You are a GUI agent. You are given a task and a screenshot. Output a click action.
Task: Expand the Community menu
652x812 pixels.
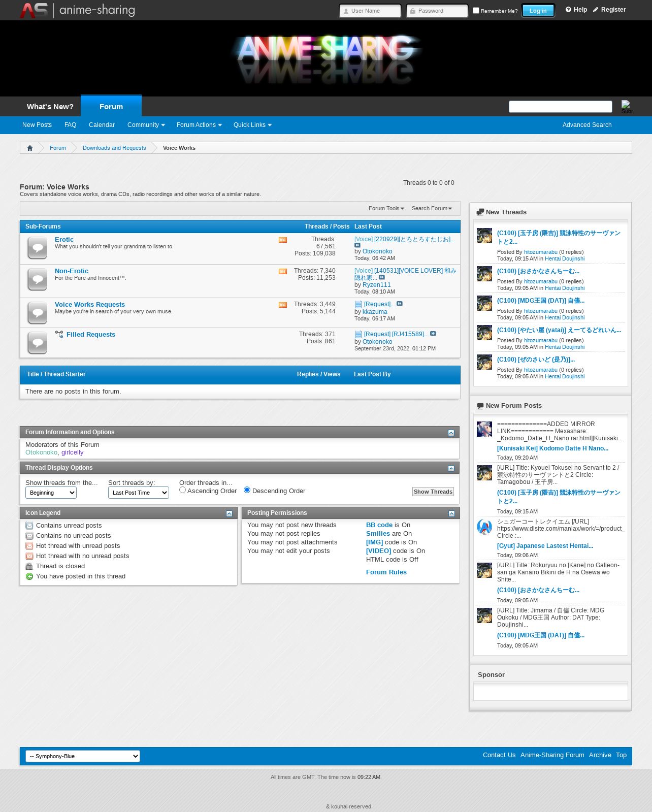[146, 125]
